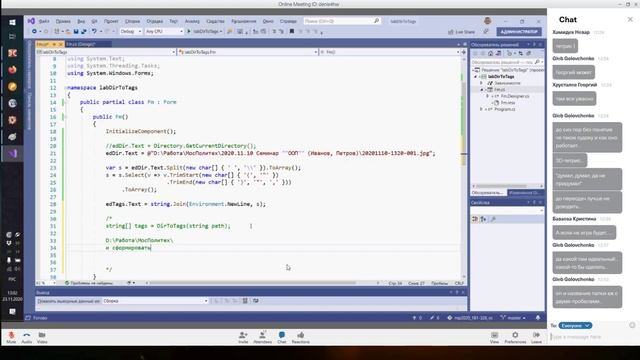640x360 pixels.
Task: Click the blue Администратор button
Action: click(519, 32)
